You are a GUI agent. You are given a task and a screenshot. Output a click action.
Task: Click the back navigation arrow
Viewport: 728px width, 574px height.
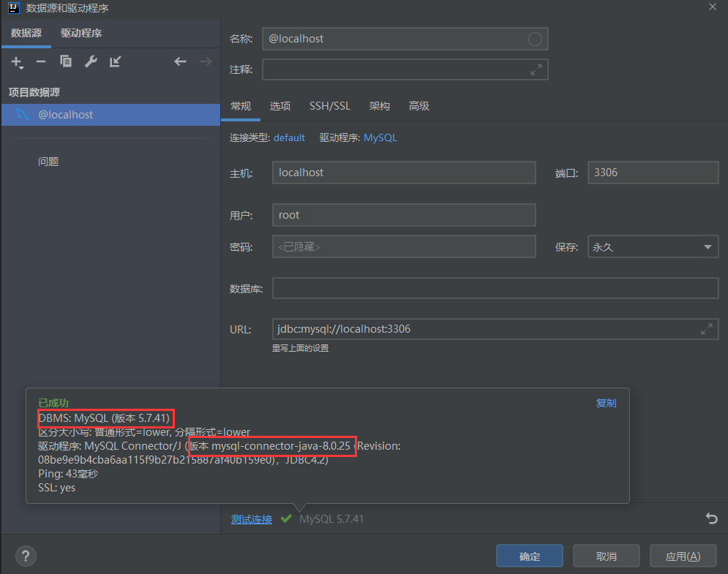[x=180, y=62]
